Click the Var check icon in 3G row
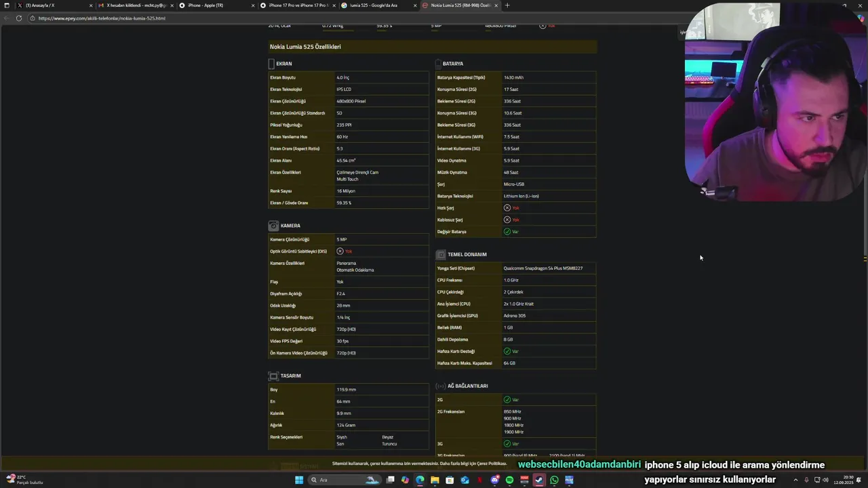Image resolution: width=868 pixels, height=488 pixels. [x=507, y=444]
